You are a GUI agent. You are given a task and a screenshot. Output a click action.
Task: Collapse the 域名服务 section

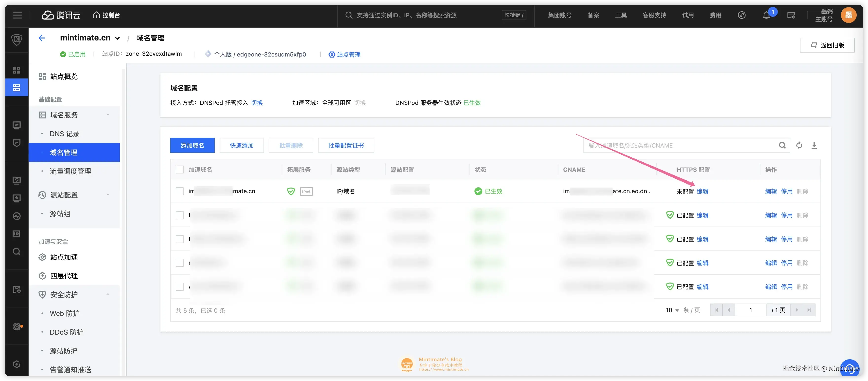coord(108,115)
